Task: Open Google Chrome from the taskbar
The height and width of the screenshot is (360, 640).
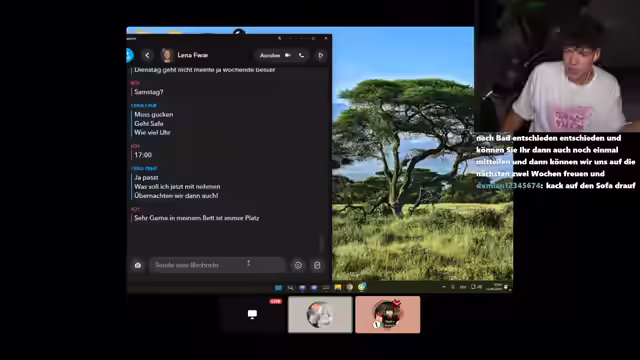Action: point(349,287)
